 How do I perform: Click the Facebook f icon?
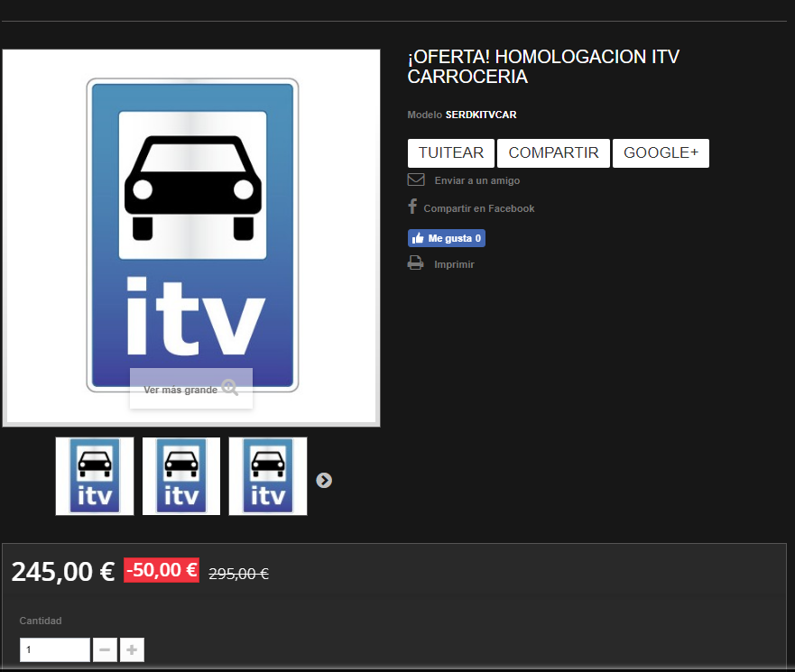tap(412, 207)
